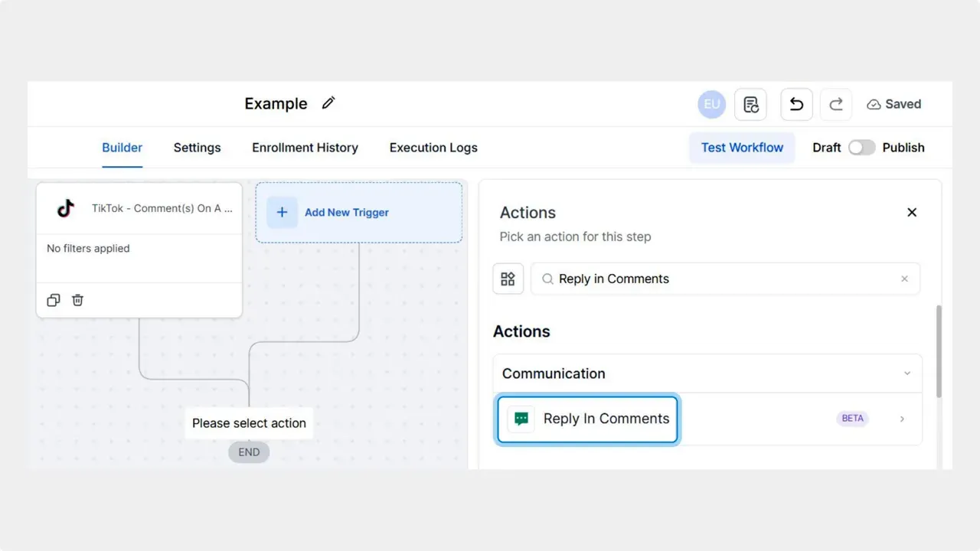The height and width of the screenshot is (551, 980).
Task: Open version history via the document icon
Action: coord(750,104)
